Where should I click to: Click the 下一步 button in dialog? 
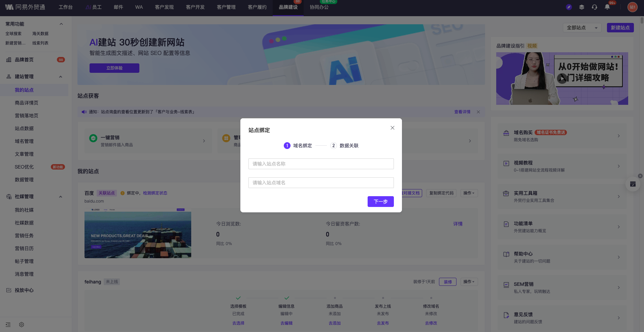(x=380, y=202)
